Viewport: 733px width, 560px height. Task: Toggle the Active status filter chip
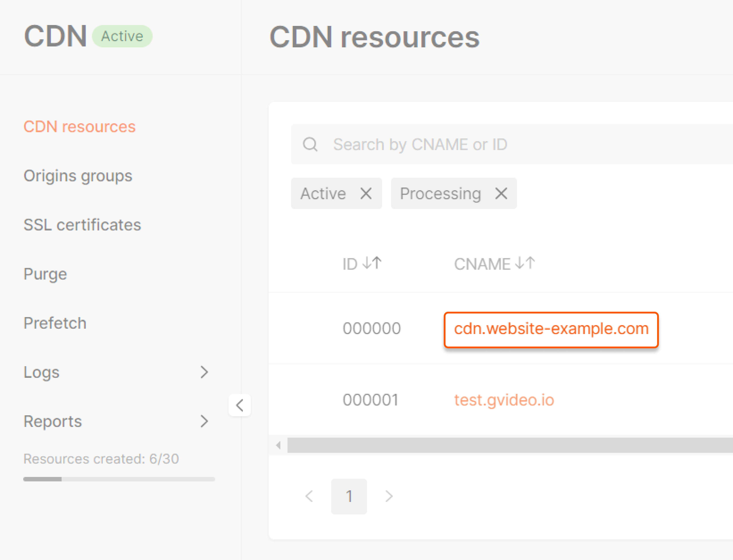point(323,193)
